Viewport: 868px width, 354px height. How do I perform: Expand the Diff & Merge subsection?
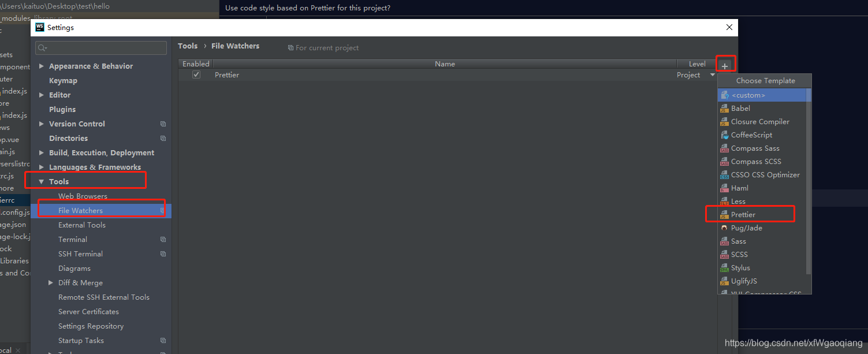click(51, 283)
